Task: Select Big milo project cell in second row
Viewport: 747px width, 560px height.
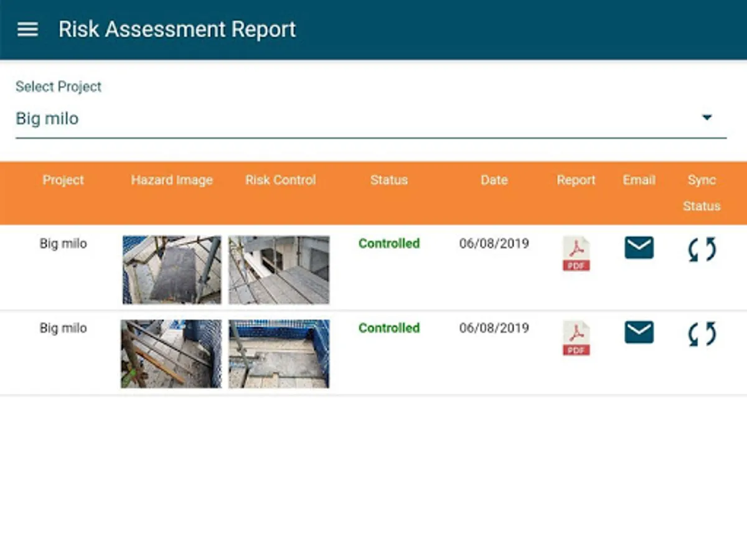Action: 63,328
